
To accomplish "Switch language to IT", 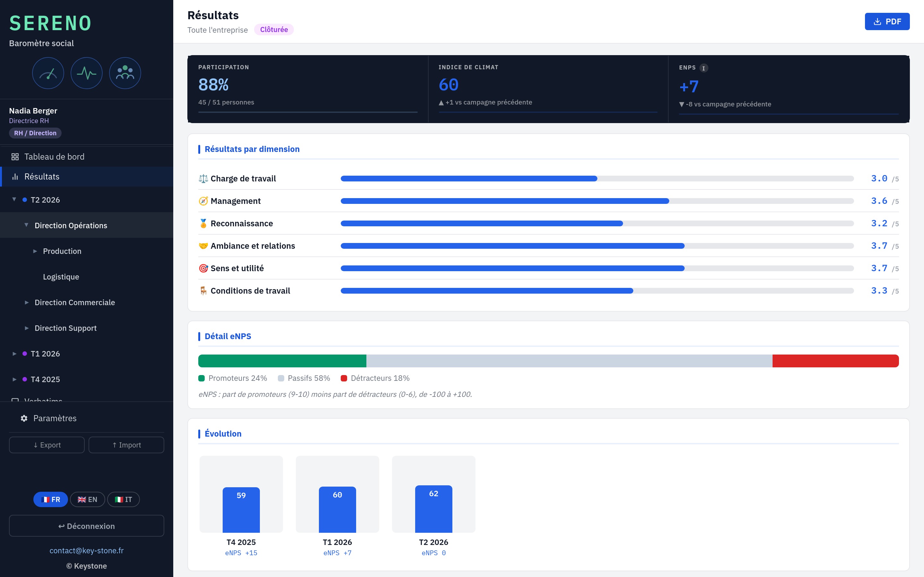I will coord(123,499).
